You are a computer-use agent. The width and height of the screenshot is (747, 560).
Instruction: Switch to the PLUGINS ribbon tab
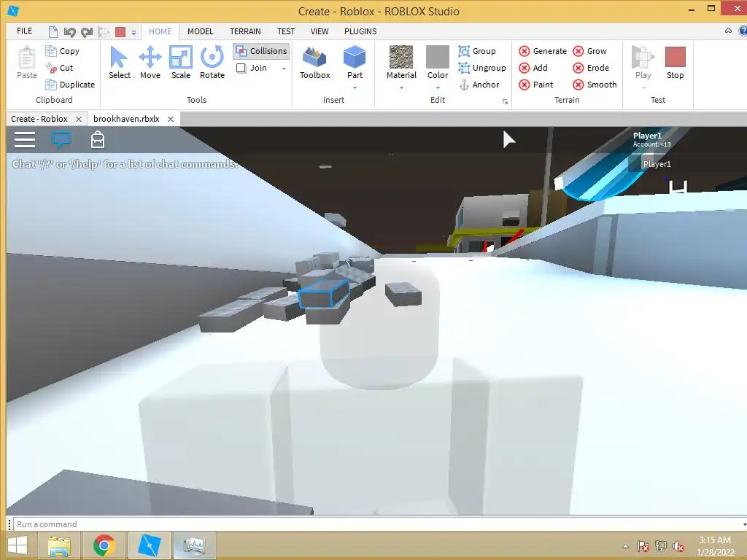pos(360,31)
